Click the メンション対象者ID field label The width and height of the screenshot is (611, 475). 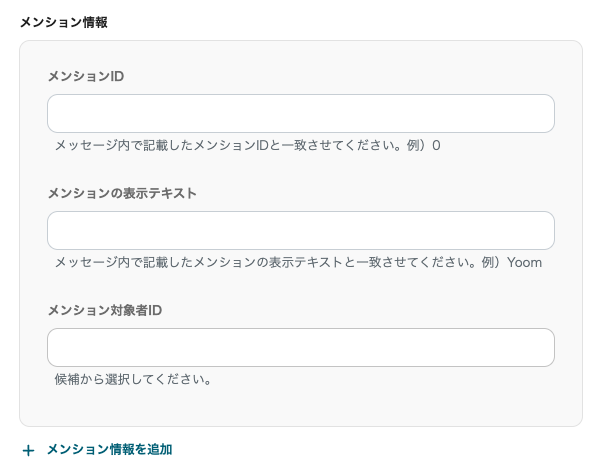click(x=104, y=310)
